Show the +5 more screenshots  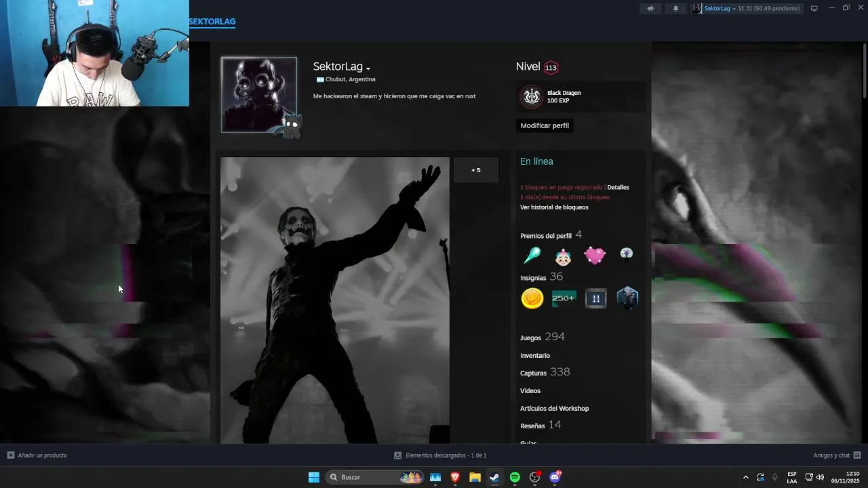pyautogui.click(x=476, y=170)
